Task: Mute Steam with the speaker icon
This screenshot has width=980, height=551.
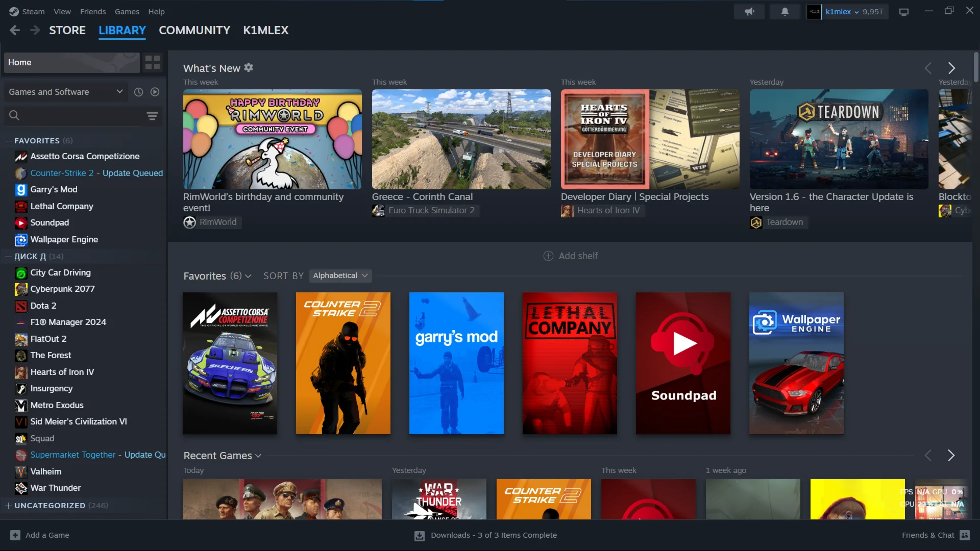Action: point(749,11)
